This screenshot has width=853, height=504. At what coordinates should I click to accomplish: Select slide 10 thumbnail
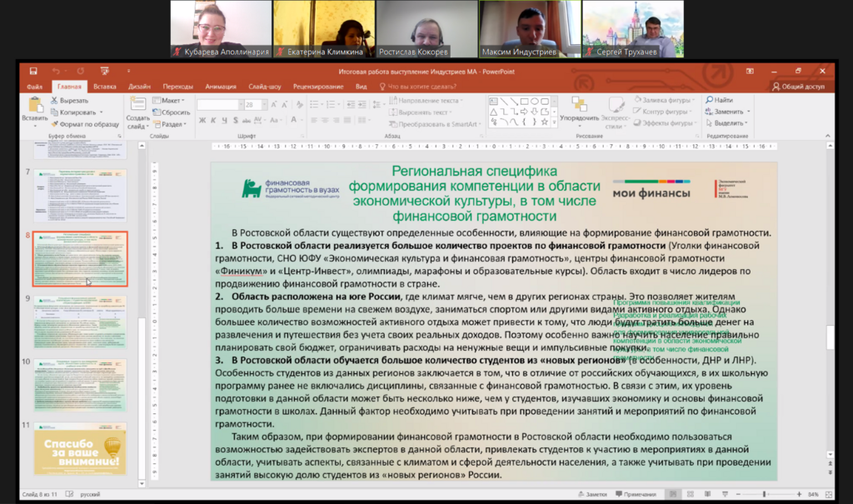pyautogui.click(x=80, y=385)
